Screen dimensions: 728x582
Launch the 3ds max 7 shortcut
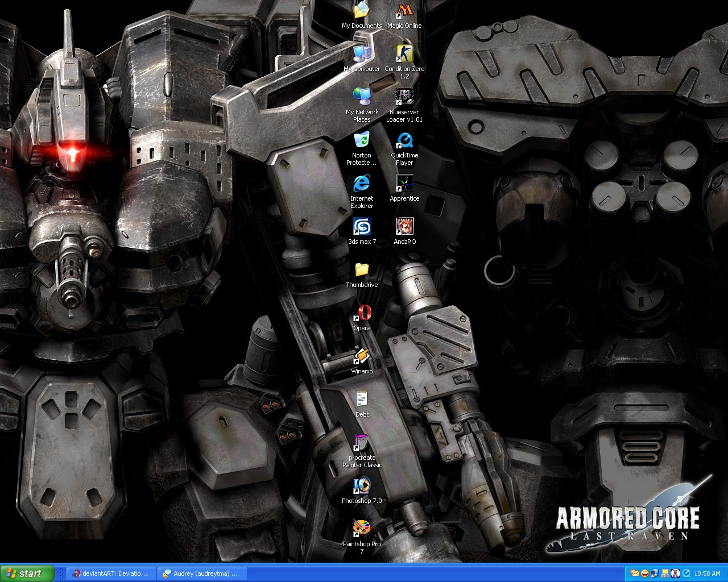click(x=362, y=231)
